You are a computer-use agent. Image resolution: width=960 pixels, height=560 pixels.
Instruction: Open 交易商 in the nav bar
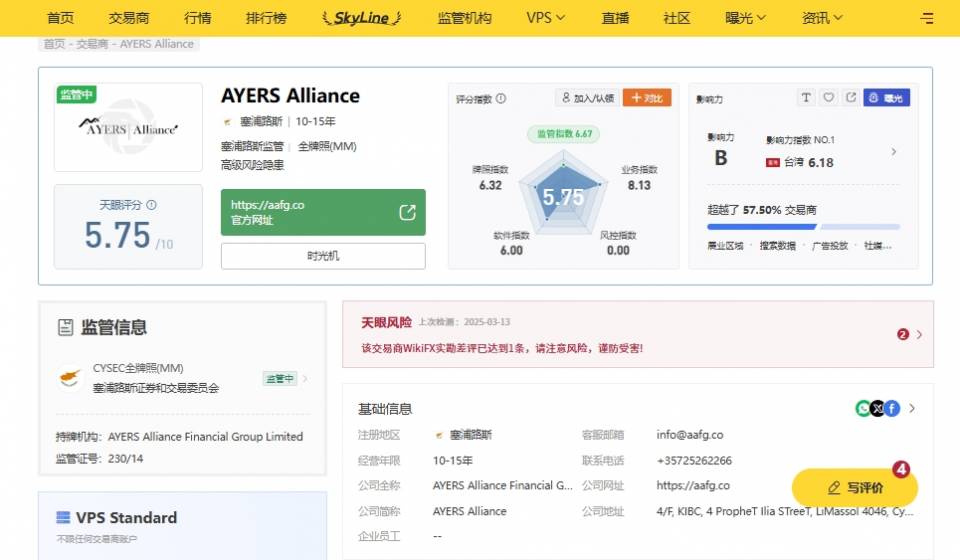pos(129,18)
